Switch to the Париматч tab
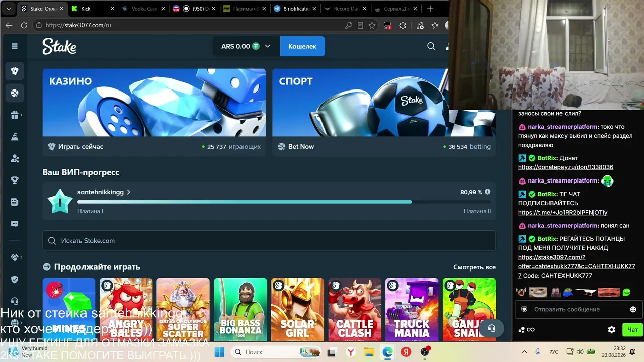Viewport: 644px width, 362px height. coord(245,9)
